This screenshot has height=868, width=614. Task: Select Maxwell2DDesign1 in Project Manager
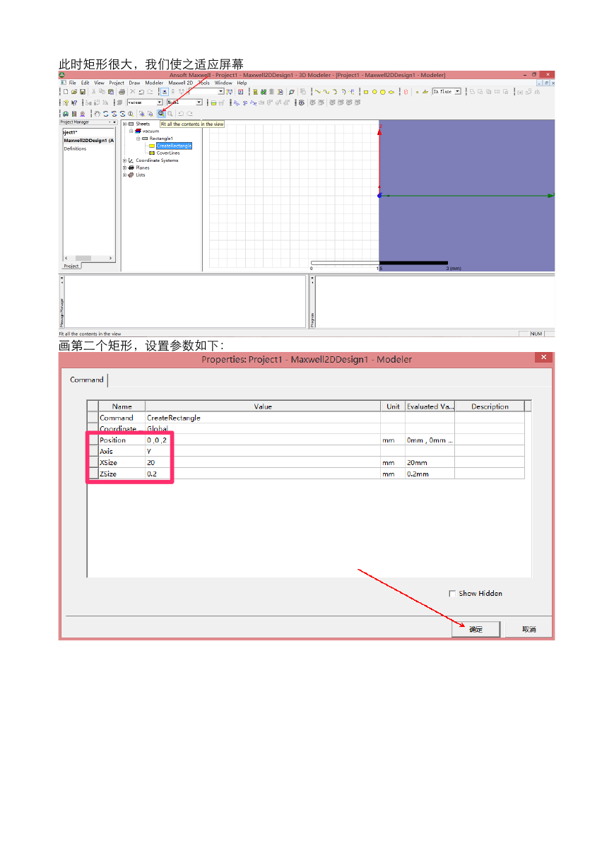[x=89, y=141]
